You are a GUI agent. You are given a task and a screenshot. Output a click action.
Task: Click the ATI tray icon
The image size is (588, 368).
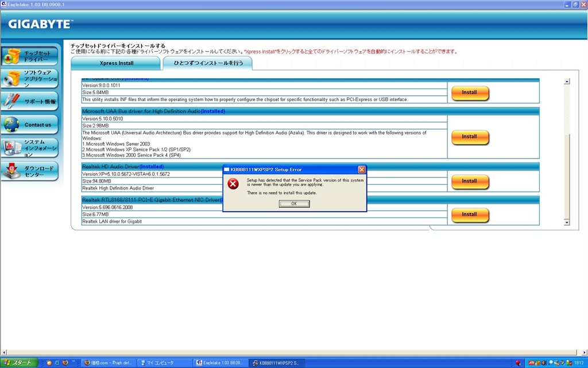(531, 363)
